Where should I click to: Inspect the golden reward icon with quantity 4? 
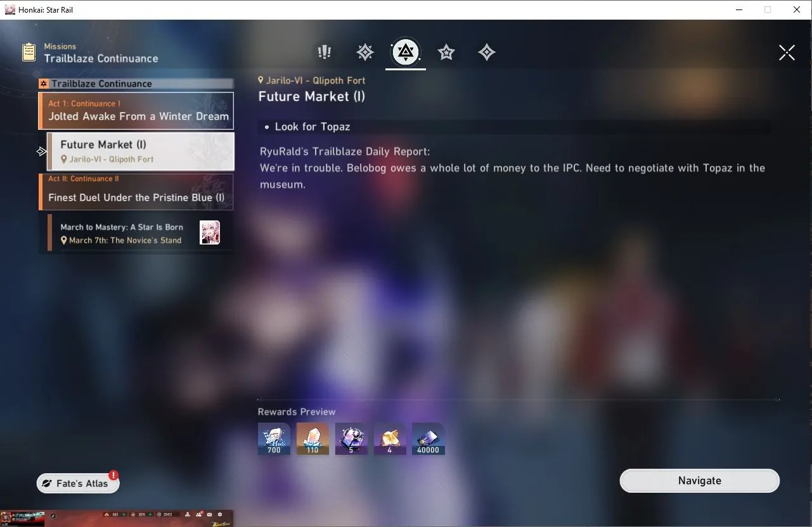point(390,439)
